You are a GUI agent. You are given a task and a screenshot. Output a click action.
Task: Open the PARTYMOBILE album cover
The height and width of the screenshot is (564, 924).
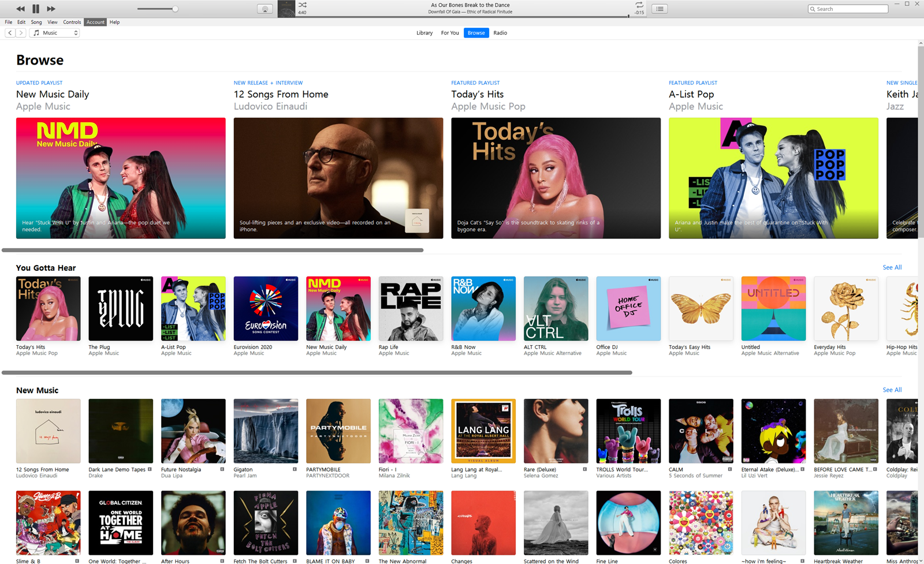click(x=338, y=431)
